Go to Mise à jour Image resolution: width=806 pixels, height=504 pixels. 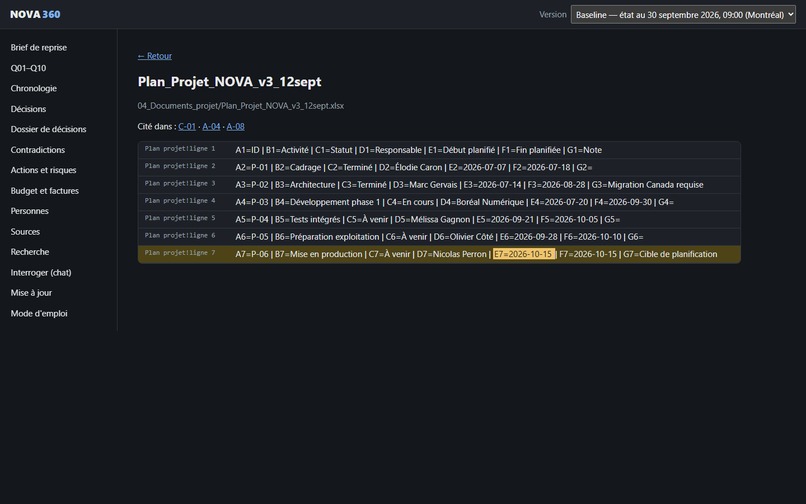[x=31, y=293]
